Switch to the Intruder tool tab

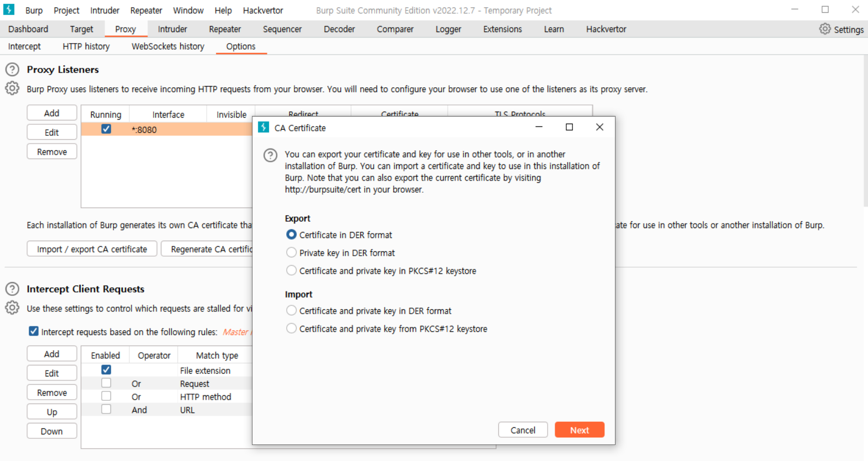pyautogui.click(x=172, y=29)
